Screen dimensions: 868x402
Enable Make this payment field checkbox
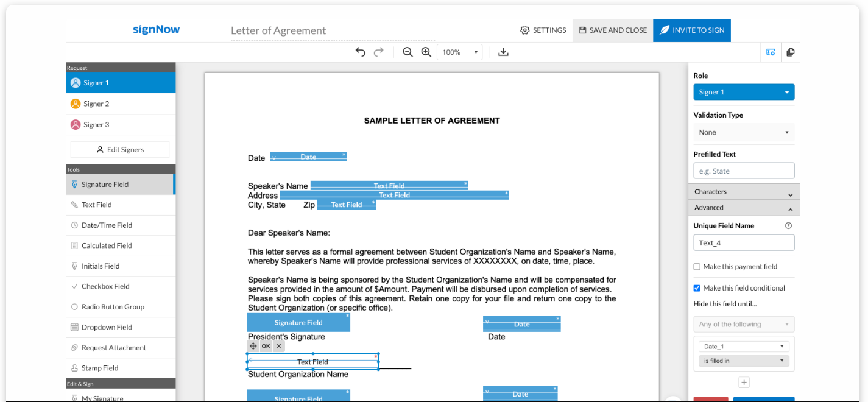(697, 267)
